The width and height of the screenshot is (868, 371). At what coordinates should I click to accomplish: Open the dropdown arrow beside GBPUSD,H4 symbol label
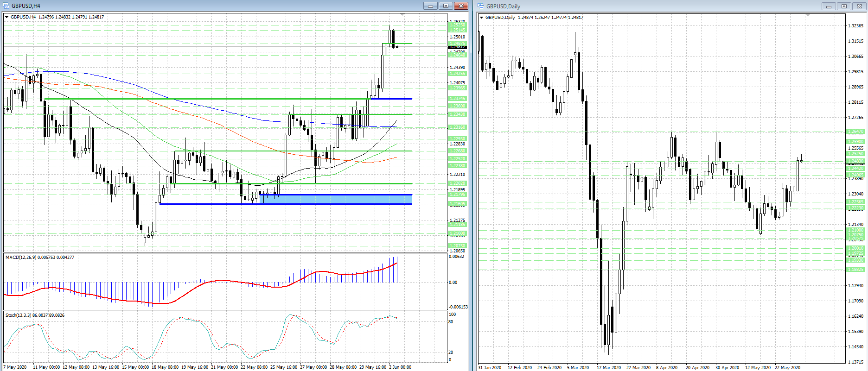7,17
